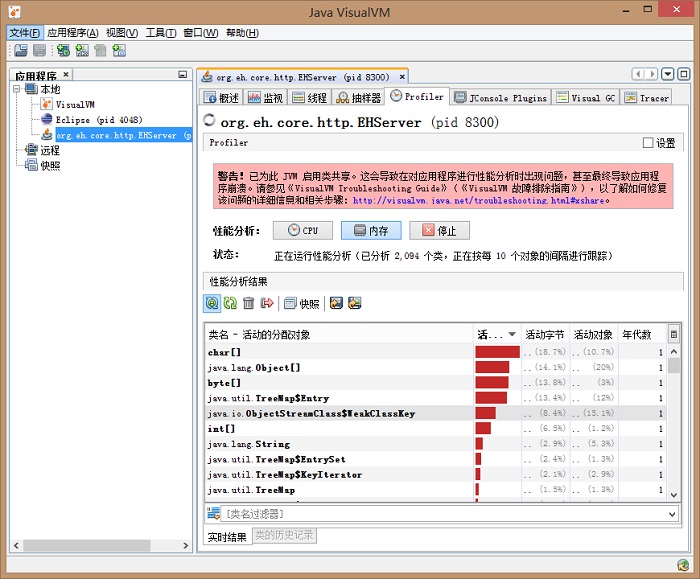Click the live bytes column sort arrow
The height and width of the screenshot is (579, 700).
click(x=512, y=334)
